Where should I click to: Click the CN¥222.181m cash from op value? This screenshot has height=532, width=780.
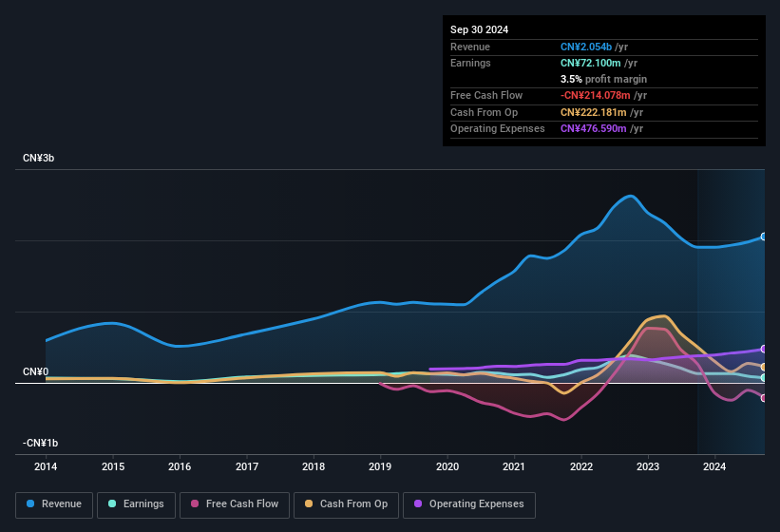594,112
